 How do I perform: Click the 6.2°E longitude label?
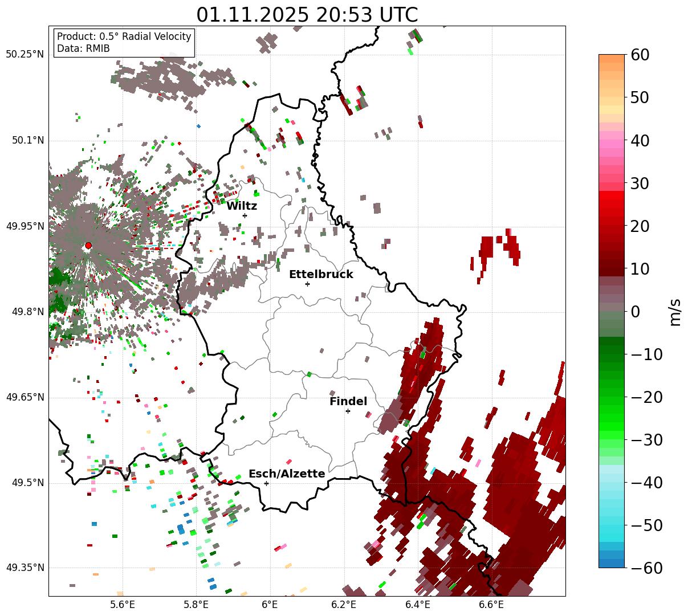pyautogui.click(x=344, y=605)
